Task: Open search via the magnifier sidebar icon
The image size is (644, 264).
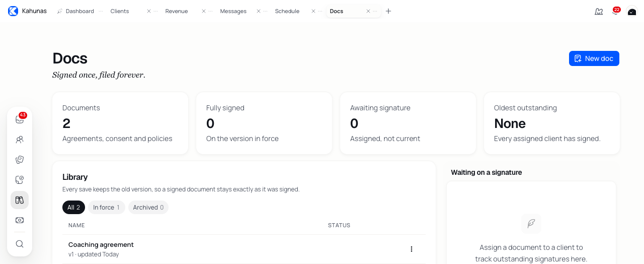Action: pos(20,244)
